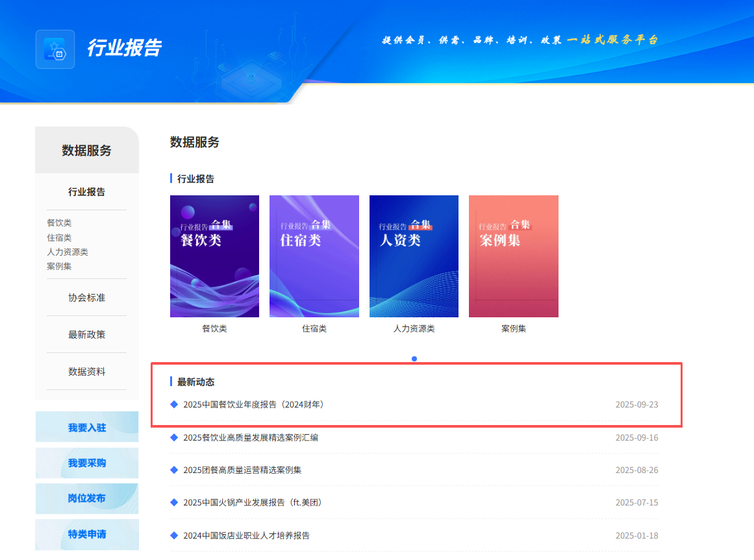
Task: Open the 数据资料 sidebar menu item
Action: click(86, 372)
